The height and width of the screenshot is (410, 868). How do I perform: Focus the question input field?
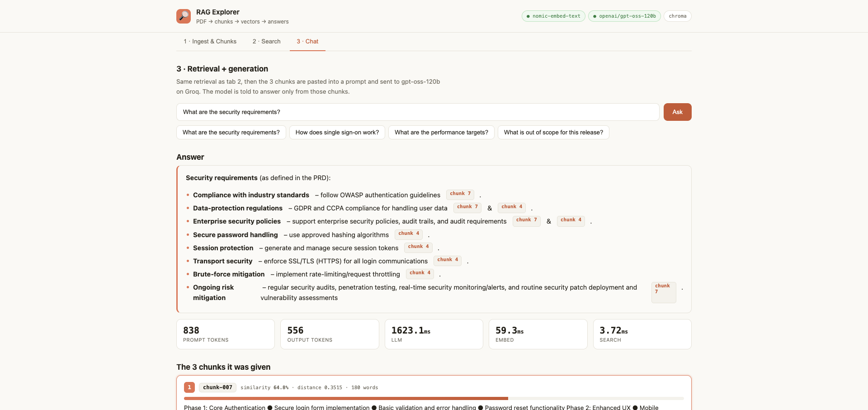pos(418,112)
